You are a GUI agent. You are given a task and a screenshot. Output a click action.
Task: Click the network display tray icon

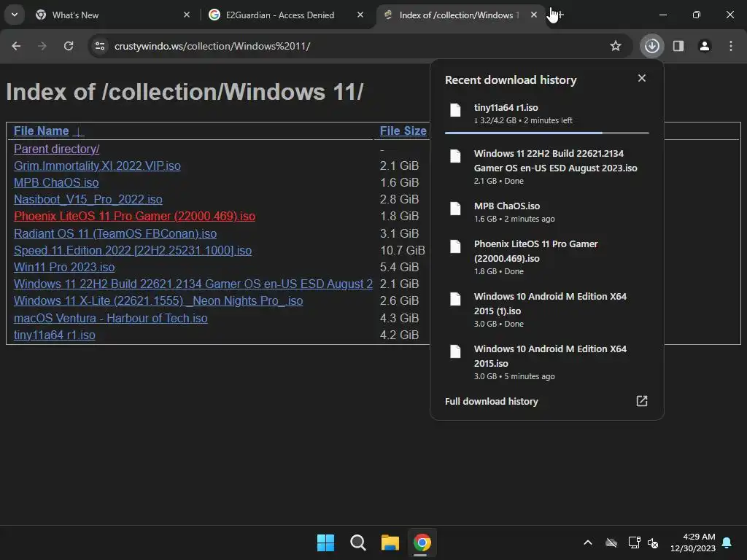pyautogui.click(x=634, y=542)
